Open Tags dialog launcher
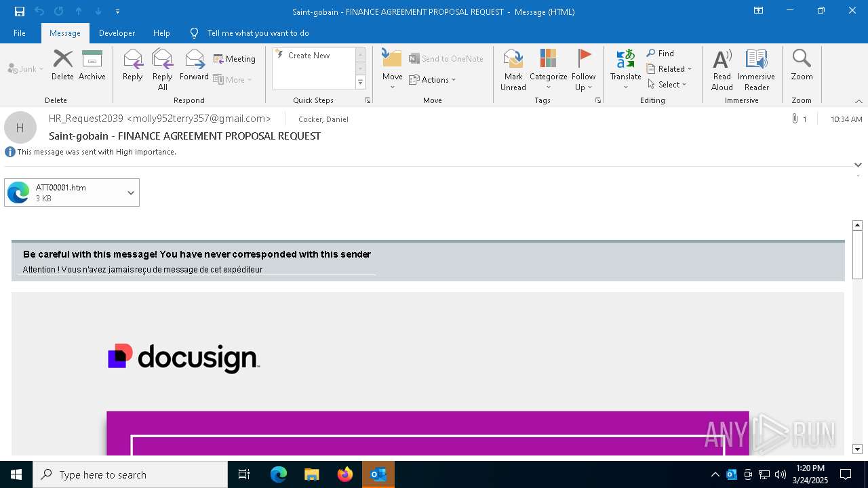This screenshot has height=488, width=868. (598, 100)
